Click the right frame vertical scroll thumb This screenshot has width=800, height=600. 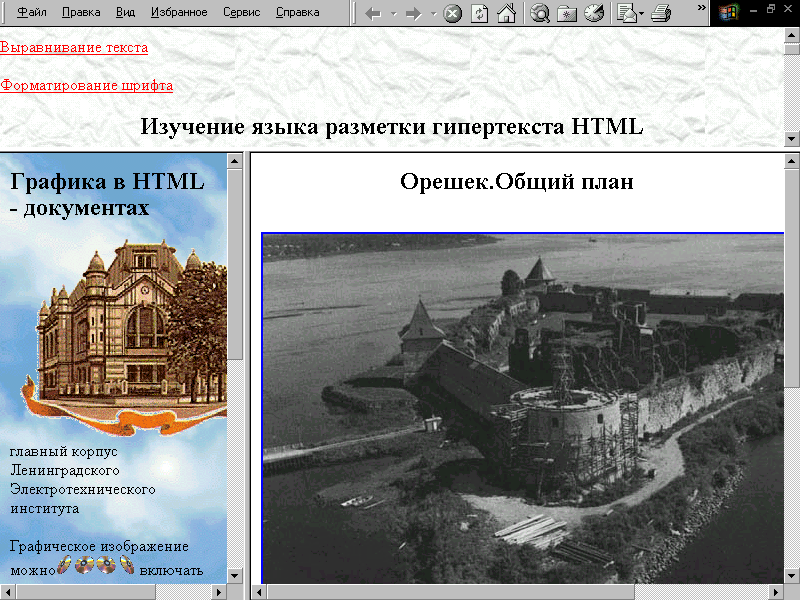tap(791, 279)
